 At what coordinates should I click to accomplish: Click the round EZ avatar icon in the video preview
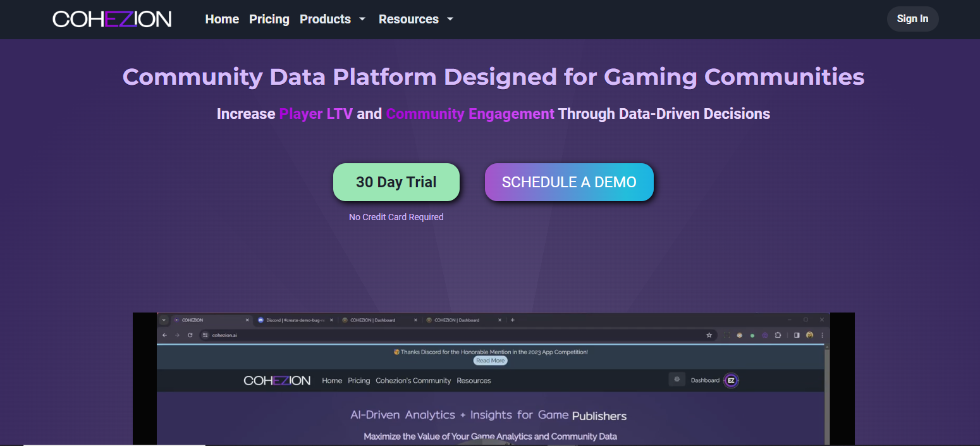[x=732, y=380]
